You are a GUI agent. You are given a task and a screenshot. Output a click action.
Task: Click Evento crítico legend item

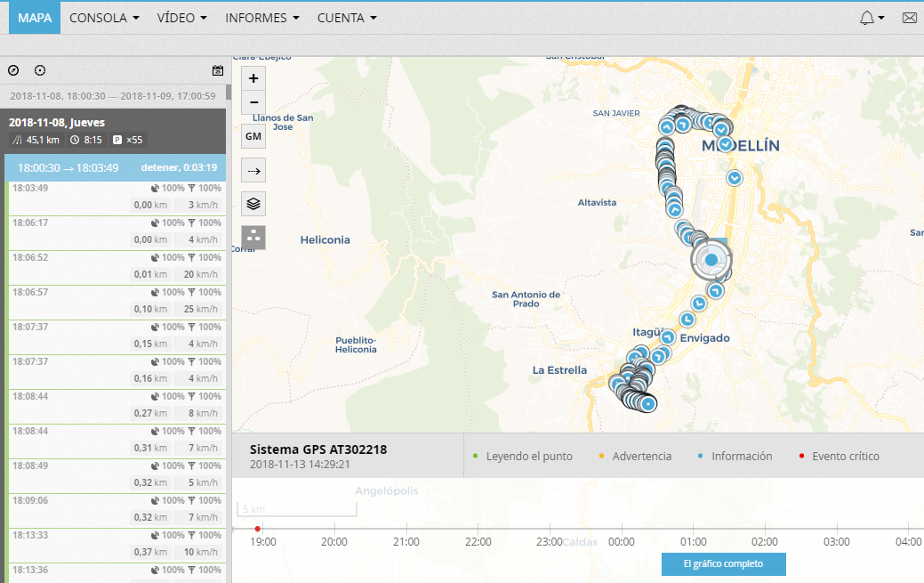click(840, 456)
